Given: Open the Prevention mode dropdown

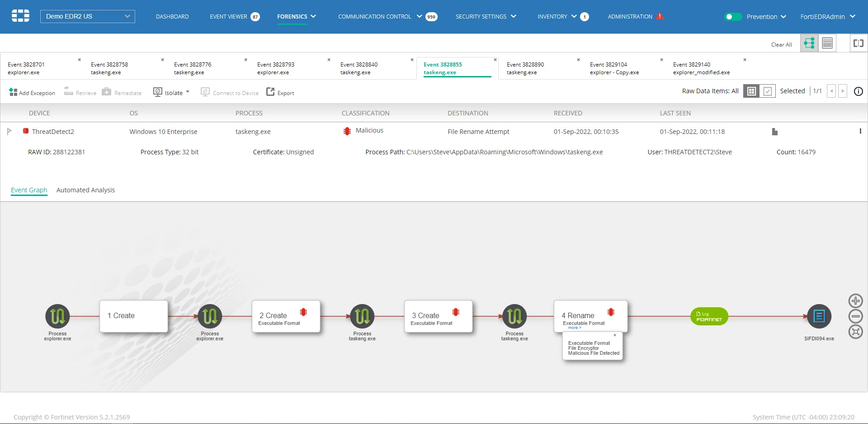Looking at the screenshot, I should click(x=766, y=17).
